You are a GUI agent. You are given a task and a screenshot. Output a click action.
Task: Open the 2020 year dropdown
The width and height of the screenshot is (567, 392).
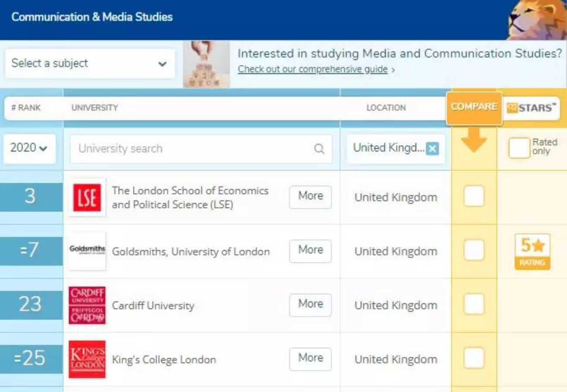(29, 148)
